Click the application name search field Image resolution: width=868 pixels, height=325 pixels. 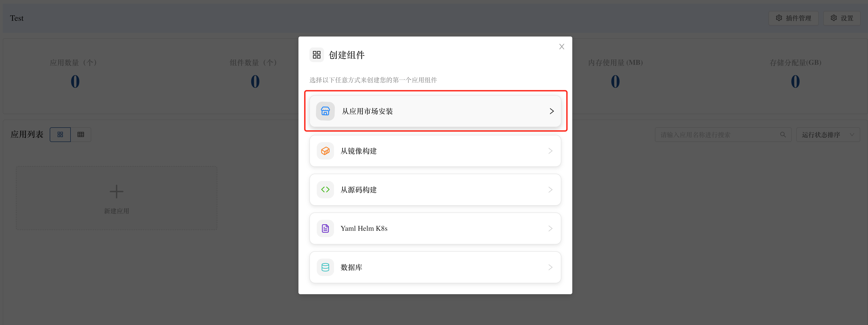[x=718, y=135]
